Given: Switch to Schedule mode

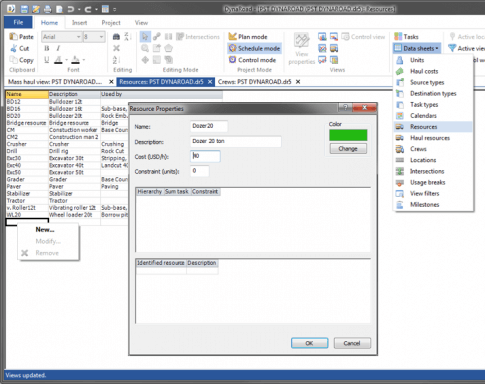Looking at the screenshot, I should coord(254,48).
